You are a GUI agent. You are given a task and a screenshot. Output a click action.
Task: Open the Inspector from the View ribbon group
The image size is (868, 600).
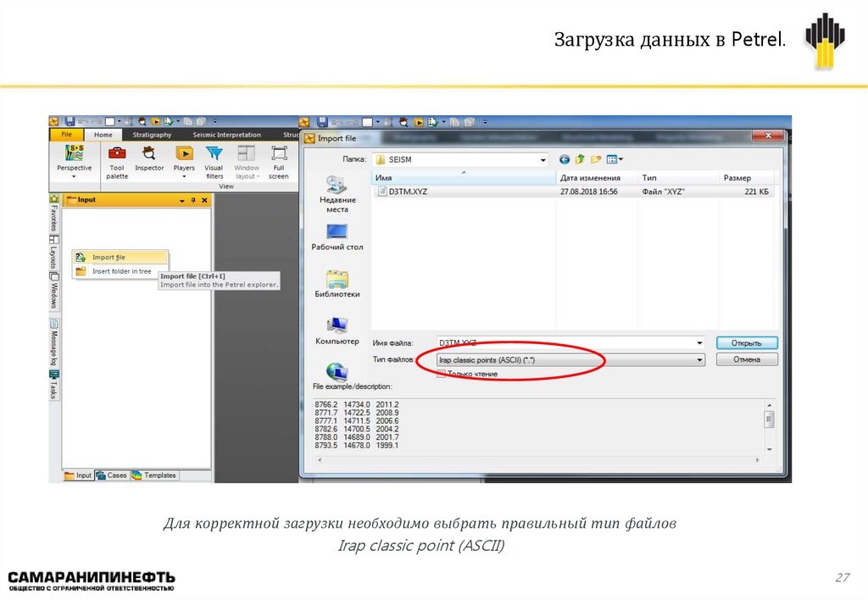149,158
